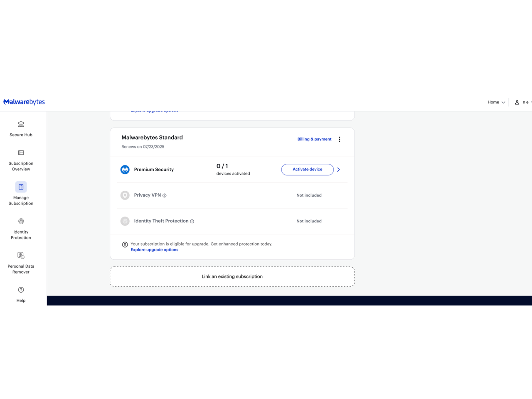Click the Premium Security shield icon
This screenshot has height=399, width=532.
pos(125,170)
